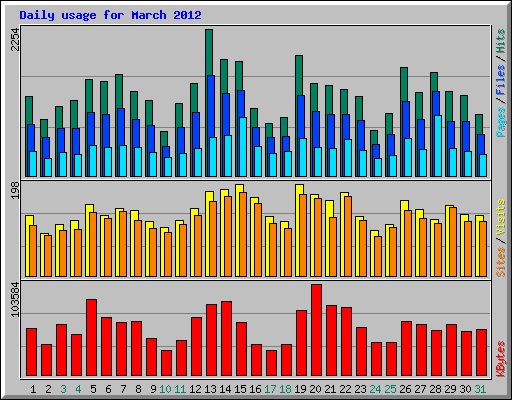This screenshot has width=512, height=400.
Task: Click the blue Files bar for day 13
Action: coord(211,107)
